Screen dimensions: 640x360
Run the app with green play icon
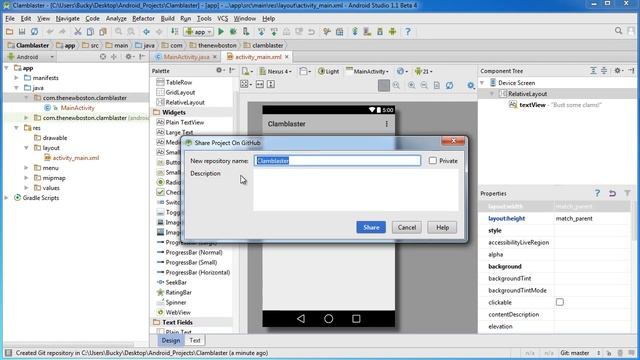coord(221,31)
